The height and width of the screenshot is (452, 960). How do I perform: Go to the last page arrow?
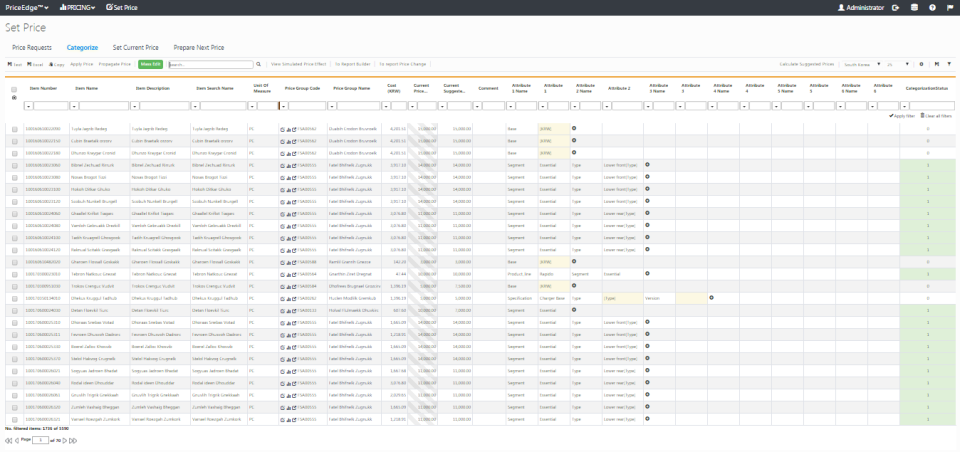pos(73,440)
